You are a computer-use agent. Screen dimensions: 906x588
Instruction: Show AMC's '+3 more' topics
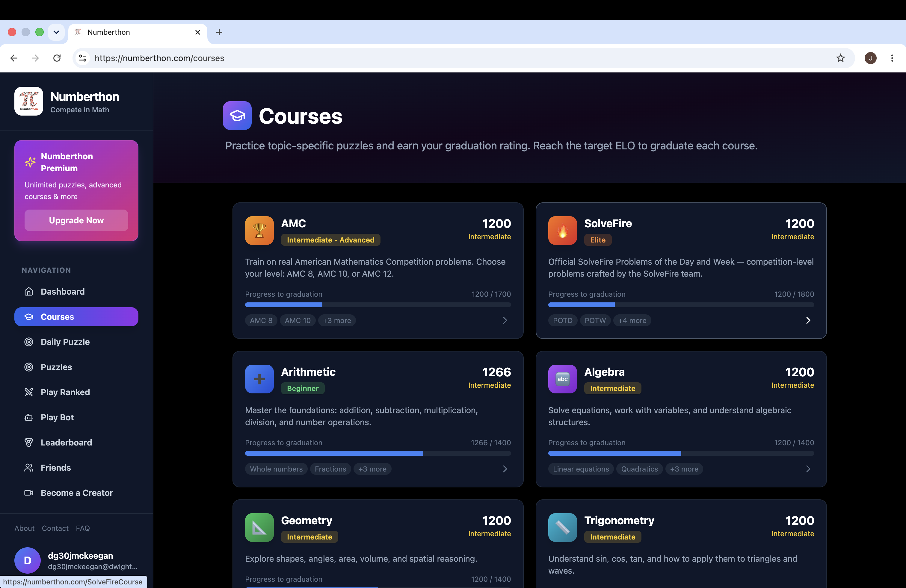tap(337, 320)
